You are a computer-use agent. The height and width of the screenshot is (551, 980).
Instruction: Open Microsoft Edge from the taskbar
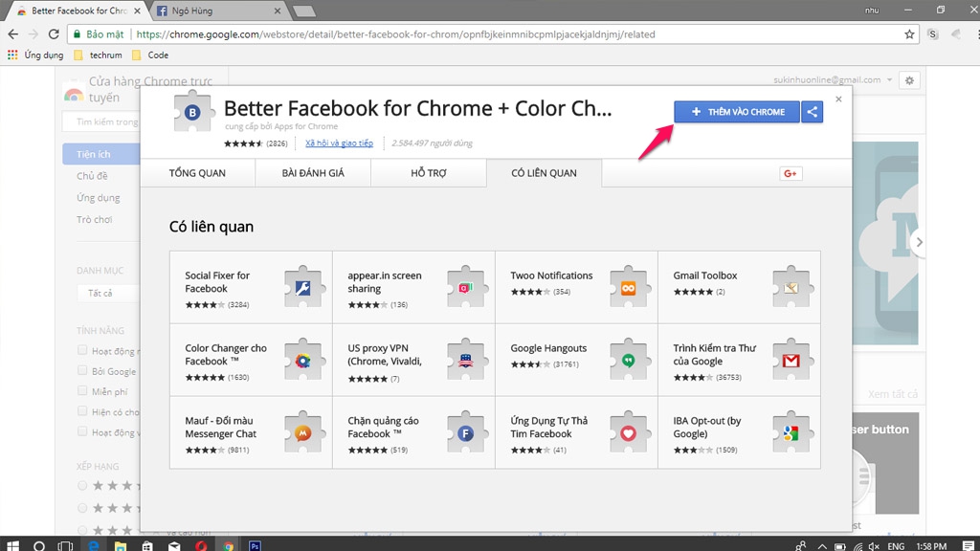(93, 545)
